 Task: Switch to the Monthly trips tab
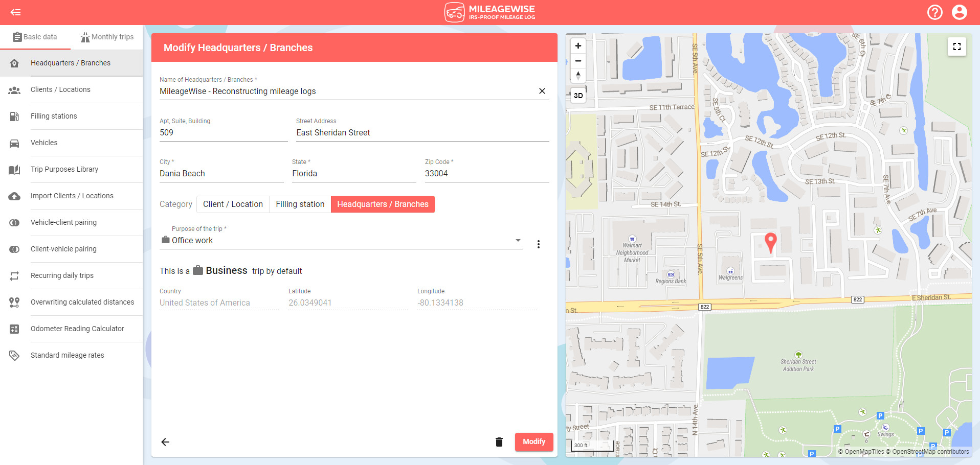[107, 37]
